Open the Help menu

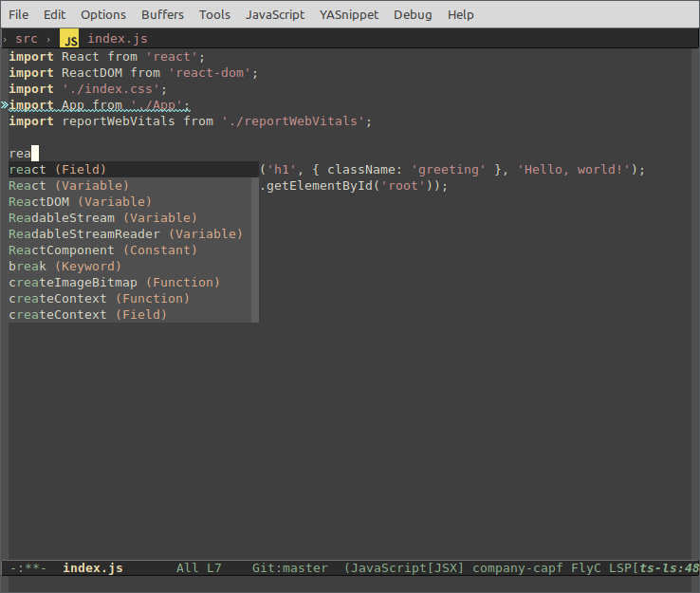[461, 14]
